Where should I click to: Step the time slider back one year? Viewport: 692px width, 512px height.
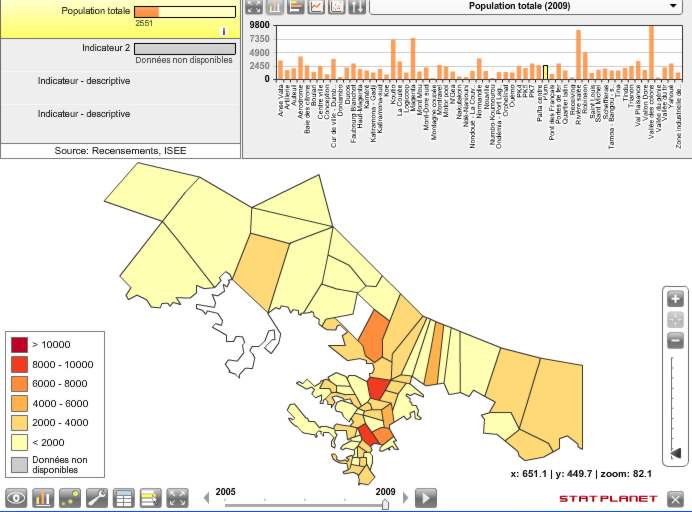[207, 498]
